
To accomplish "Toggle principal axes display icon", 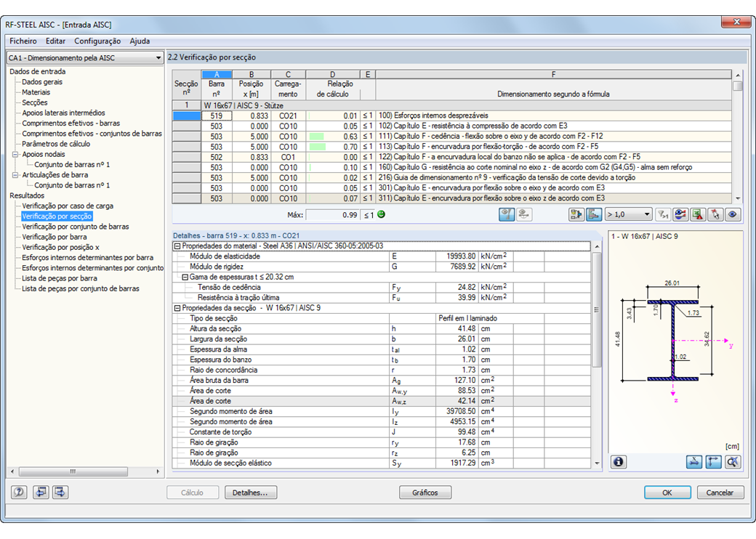I will 713,462.
